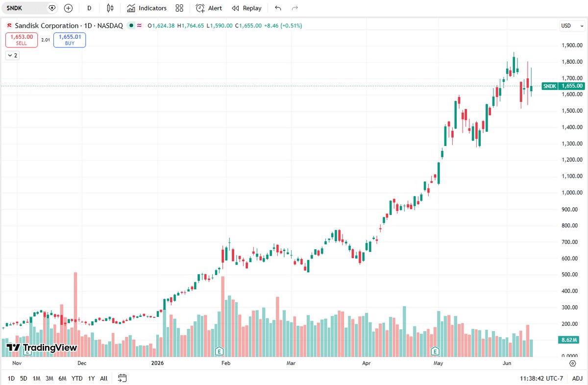Screen dimensions: 588x385
Task: Open the Indicators dialog
Action: click(147, 8)
